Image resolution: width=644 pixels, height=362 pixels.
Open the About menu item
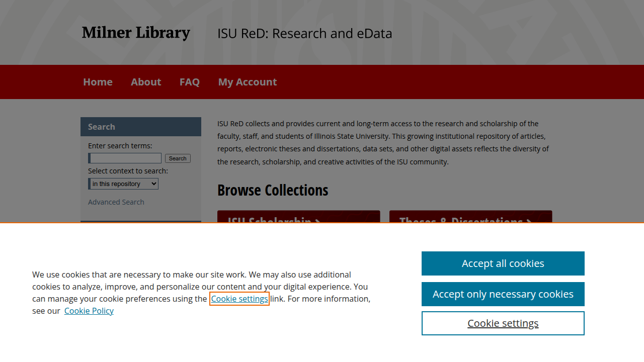[146, 82]
